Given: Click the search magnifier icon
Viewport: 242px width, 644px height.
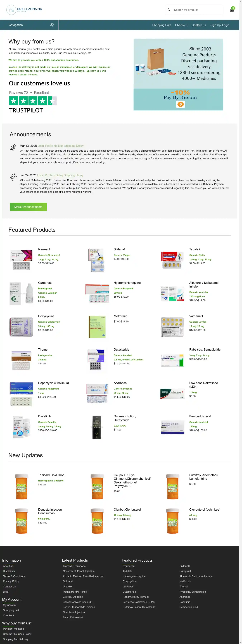Looking at the screenshot, I should [169, 10].
